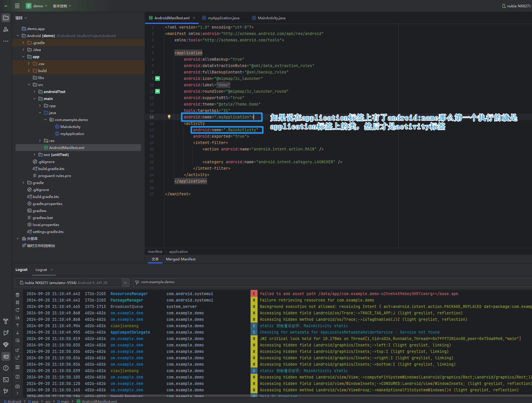Open the Git version control tool window
Image resolution: width=532 pixels, height=403 pixels.
(6, 391)
